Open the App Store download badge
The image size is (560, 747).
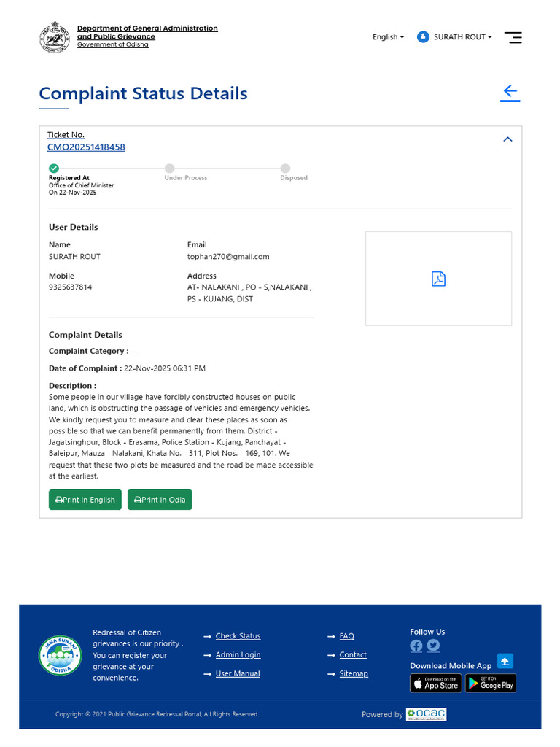pos(436,683)
